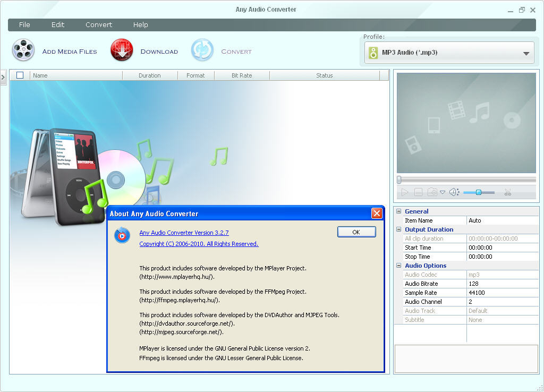Click the Play button in preview player
The image size is (544, 392).
pyautogui.click(x=404, y=192)
